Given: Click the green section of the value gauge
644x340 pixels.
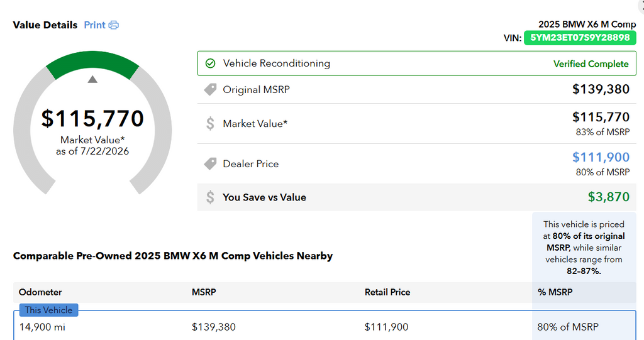Looking at the screenshot, I should coord(92,62).
